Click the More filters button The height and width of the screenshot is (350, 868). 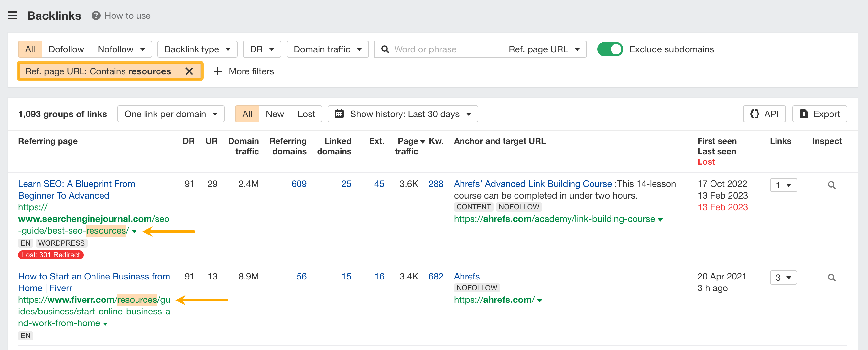point(244,71)
